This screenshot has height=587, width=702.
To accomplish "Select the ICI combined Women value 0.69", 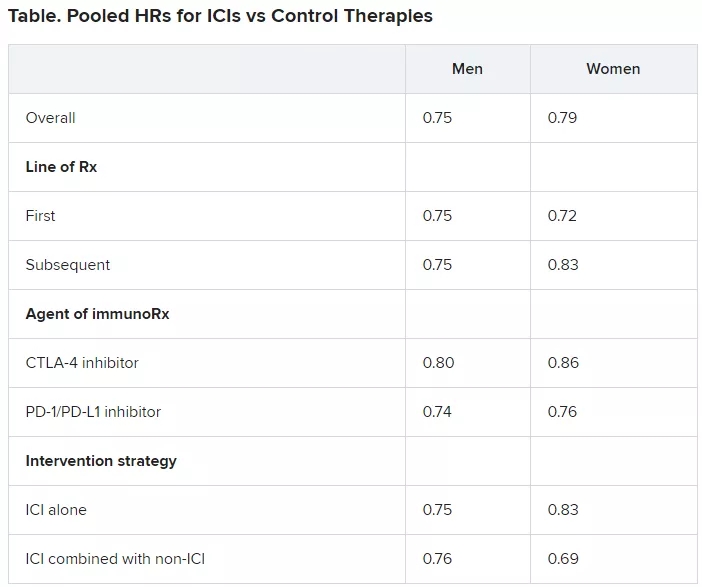I will click(x=564, y=559).
